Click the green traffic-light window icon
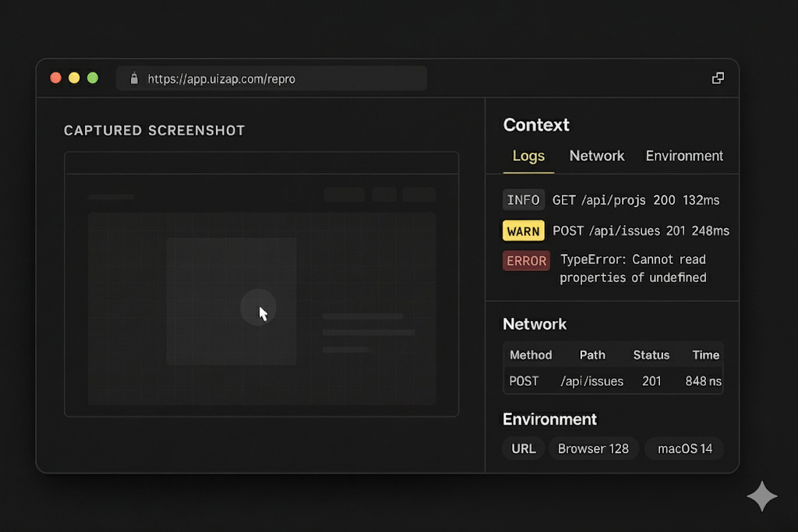This screenshot has height=532, width=798. click(93, 78)
